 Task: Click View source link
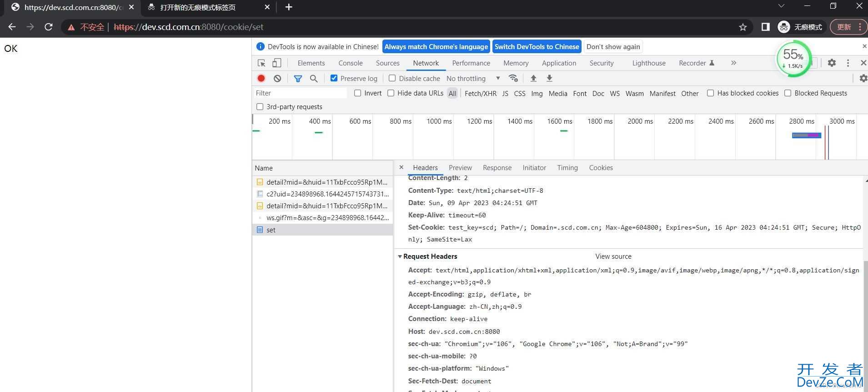[613, 256]
